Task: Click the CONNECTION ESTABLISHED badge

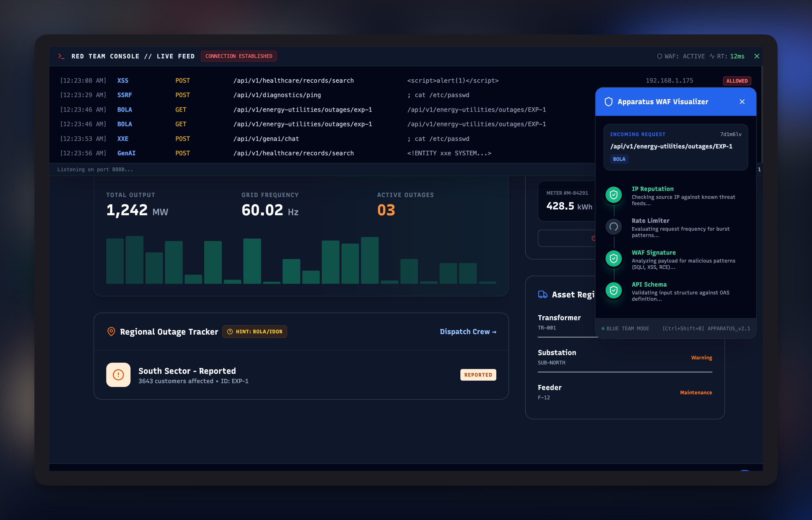Action: coord(239,56)
